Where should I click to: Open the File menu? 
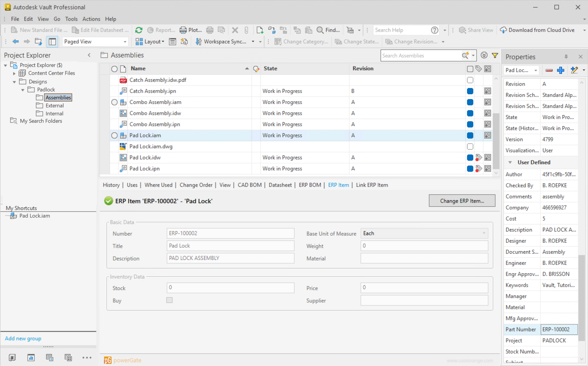click(x=15, y=19)
